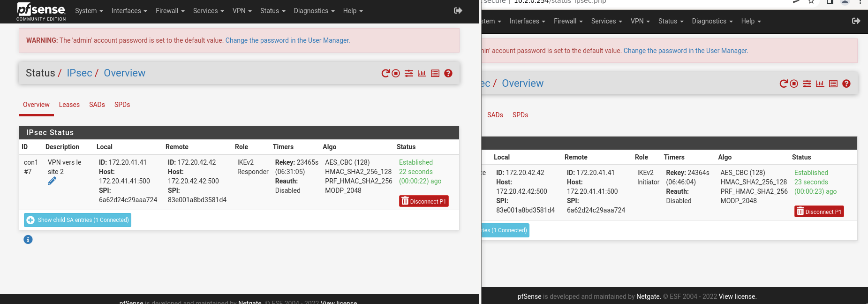
Task: Click Show child SA entries button
Action: [x=78, y=220]
